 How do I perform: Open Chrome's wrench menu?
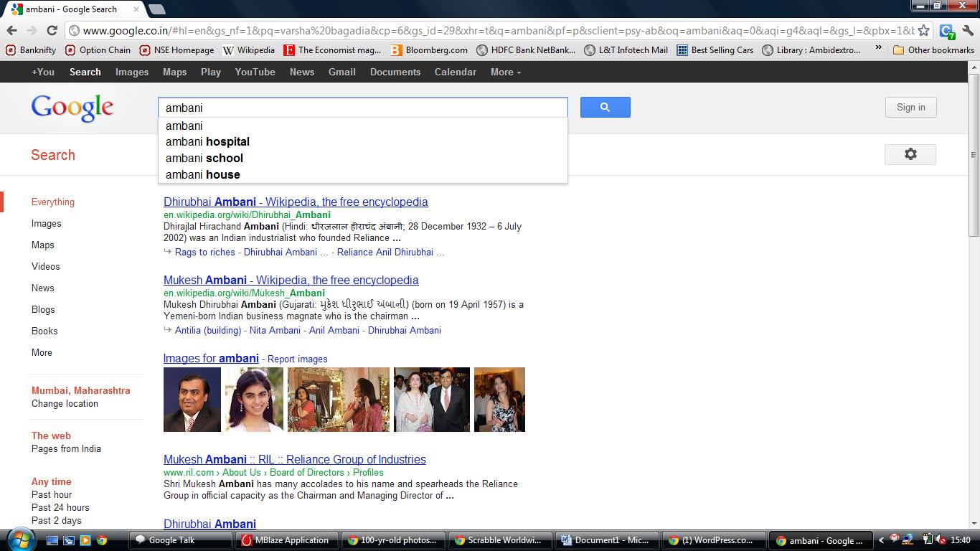pyautogui.click(x=968, y=30)
